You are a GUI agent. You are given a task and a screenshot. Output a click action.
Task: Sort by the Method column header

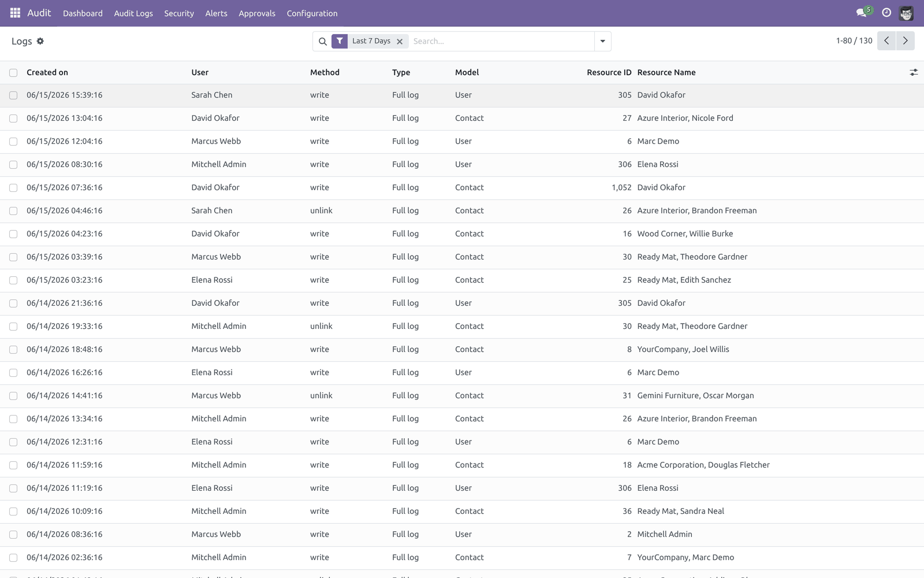click(325, 72)
